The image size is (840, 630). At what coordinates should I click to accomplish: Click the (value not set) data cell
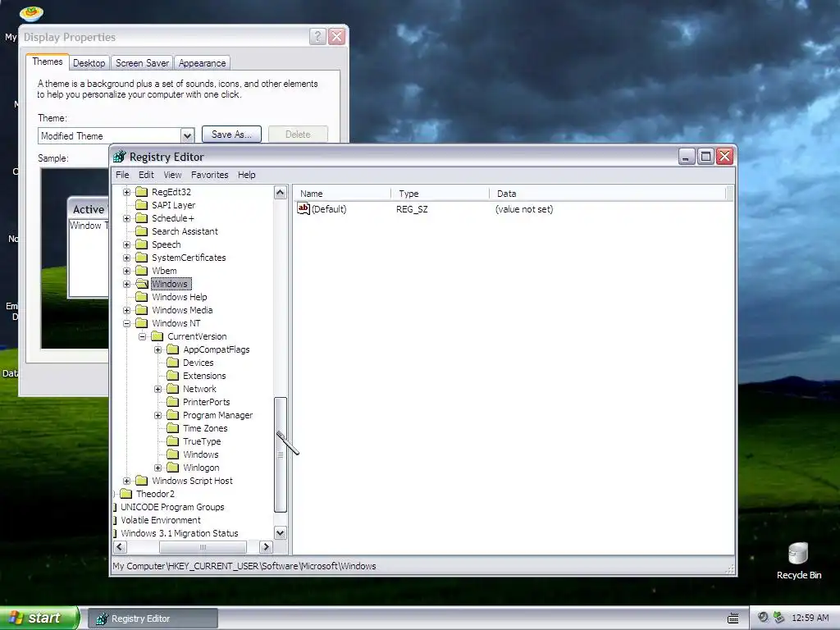point(524,209)
